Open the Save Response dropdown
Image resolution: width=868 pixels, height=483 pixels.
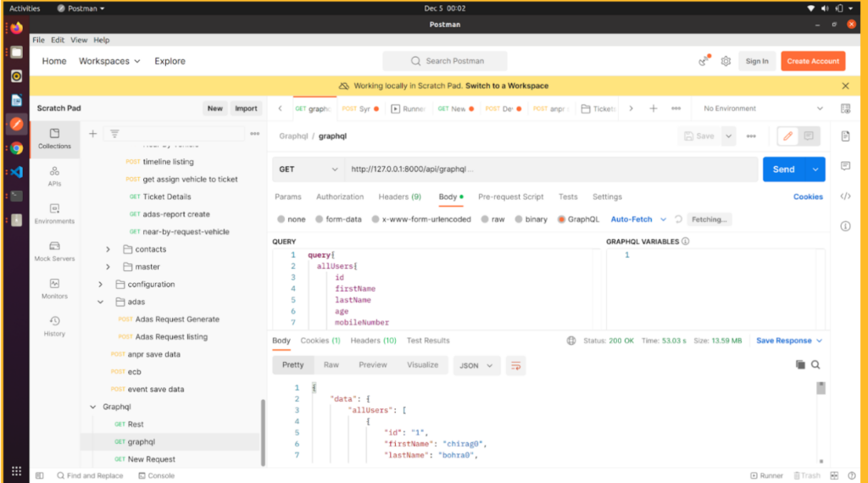[789, 341]
